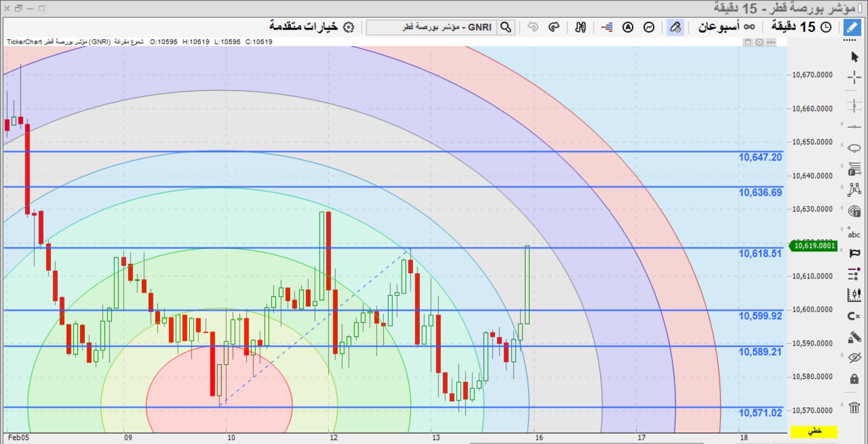Delete drawings with the trash icon

tap(854, 407)
